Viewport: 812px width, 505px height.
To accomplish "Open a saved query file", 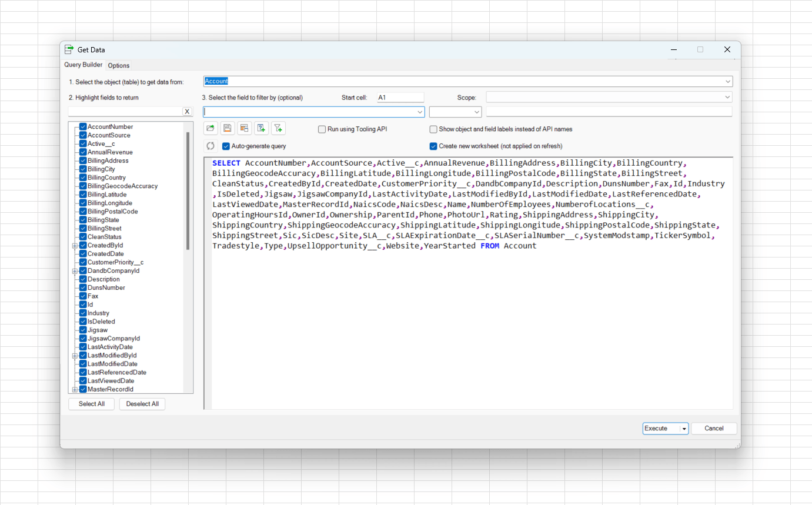I will (x=210, y=128).
